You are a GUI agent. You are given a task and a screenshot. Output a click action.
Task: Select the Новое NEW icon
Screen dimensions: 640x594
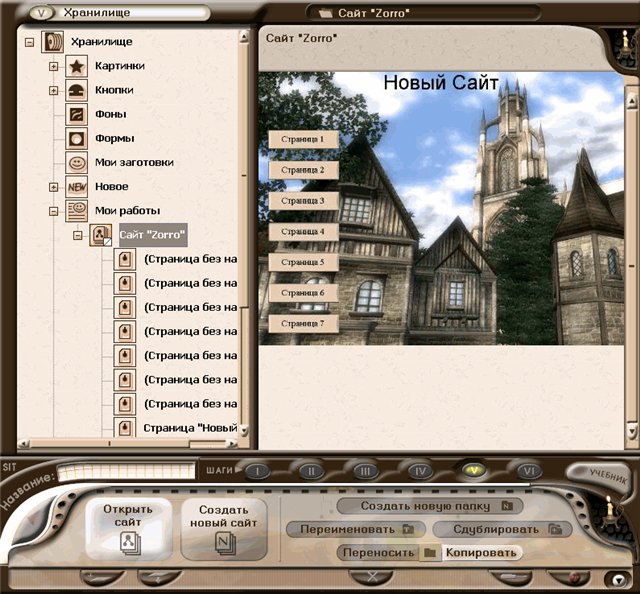(x=76, y=187)
